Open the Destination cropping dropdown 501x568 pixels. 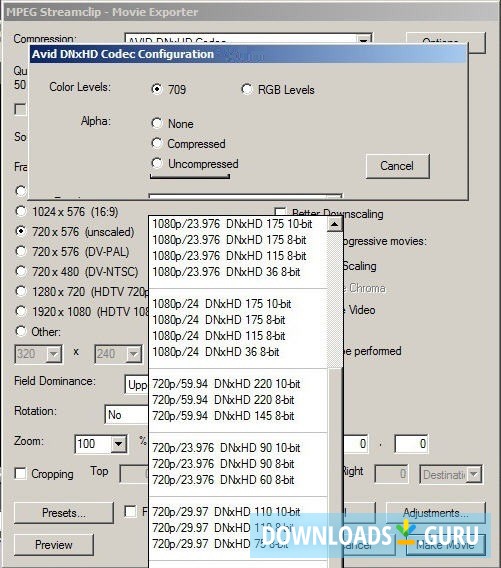tap(474, 474)
